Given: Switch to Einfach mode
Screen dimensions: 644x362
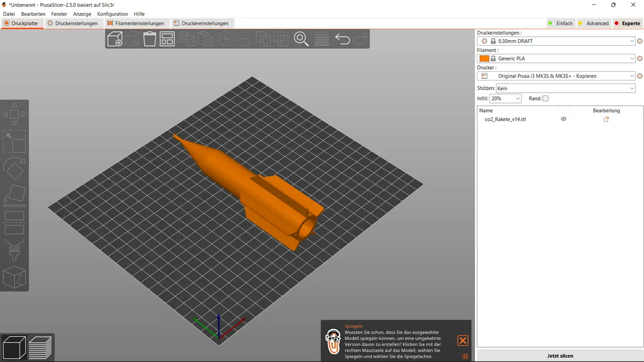Looking at the screenshot, I should [560, 23].
